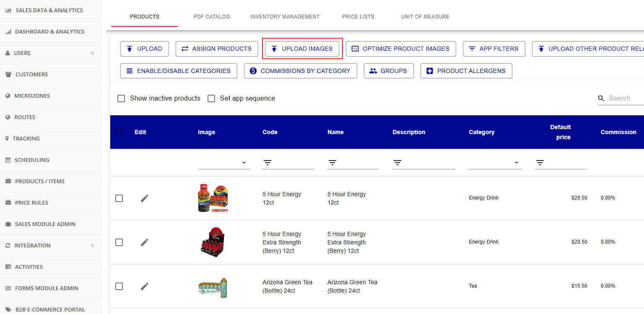Click the 5 Hour Energy Extra Strength thumbnail

213,242
